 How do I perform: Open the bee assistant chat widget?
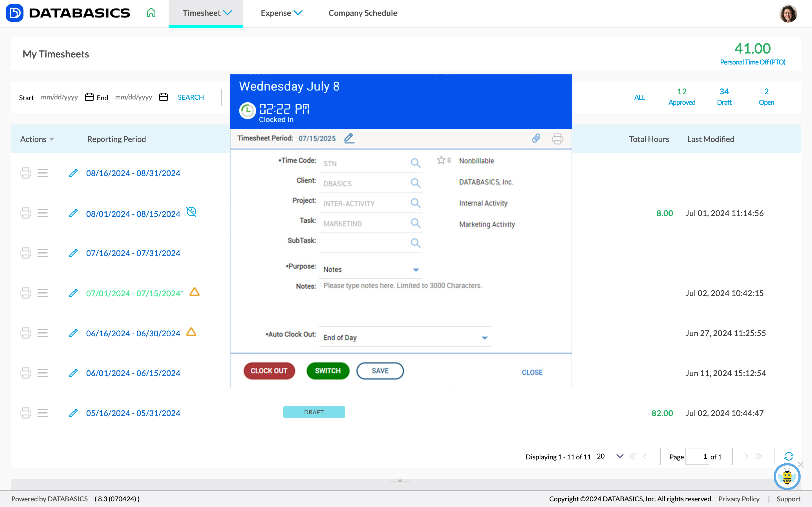787,477
